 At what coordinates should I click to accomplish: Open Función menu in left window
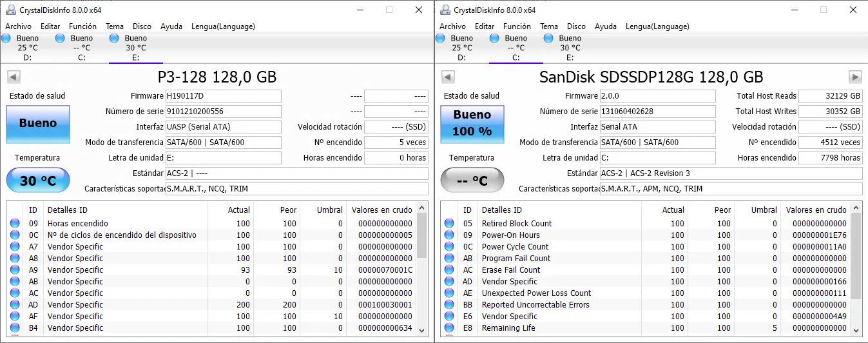coord(83,26)
